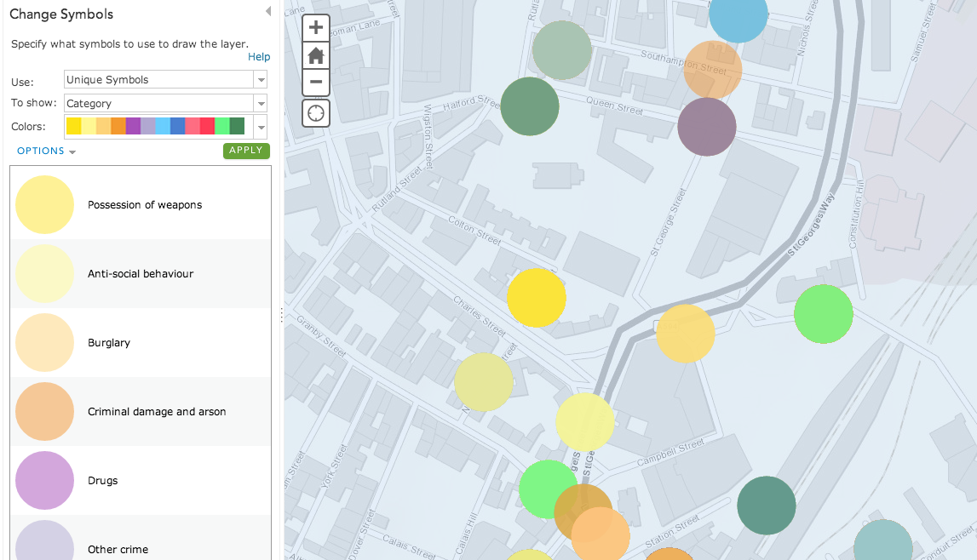Zoom out of the map
Viewport: 977px width, 560px height.
pos(316,83)
